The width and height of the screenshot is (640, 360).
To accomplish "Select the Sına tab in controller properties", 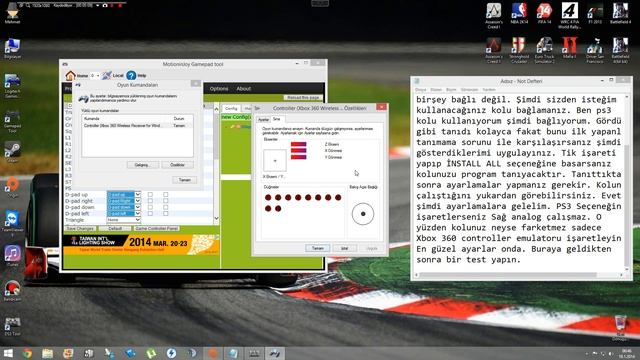I will click(277, 119).
